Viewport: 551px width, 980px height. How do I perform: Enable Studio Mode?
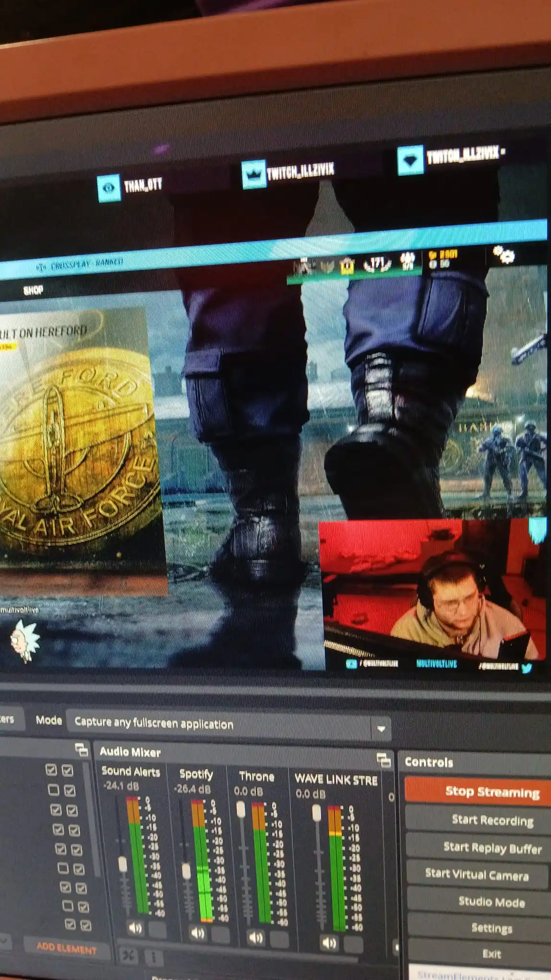pyautogui.click(x=480, y=901)
